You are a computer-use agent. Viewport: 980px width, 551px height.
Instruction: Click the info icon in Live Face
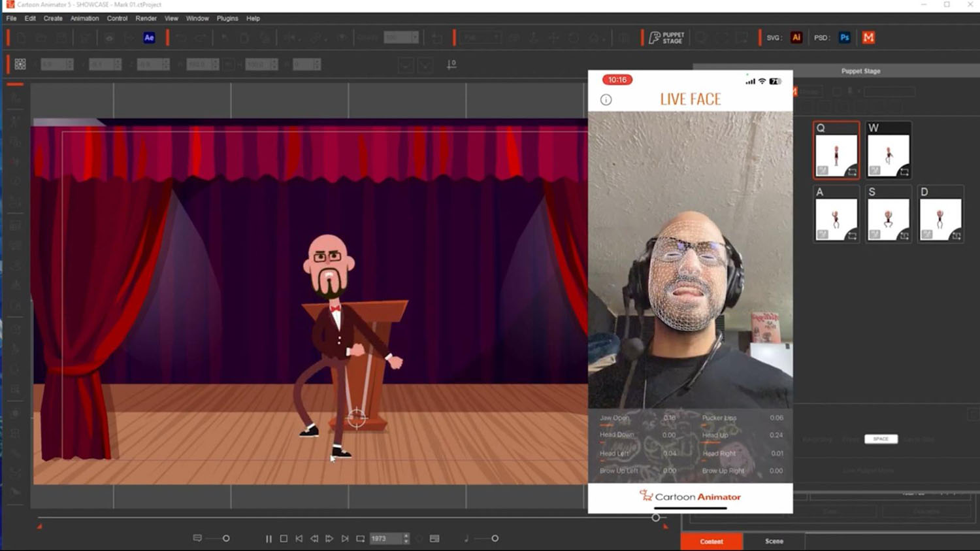click(606, 100)
